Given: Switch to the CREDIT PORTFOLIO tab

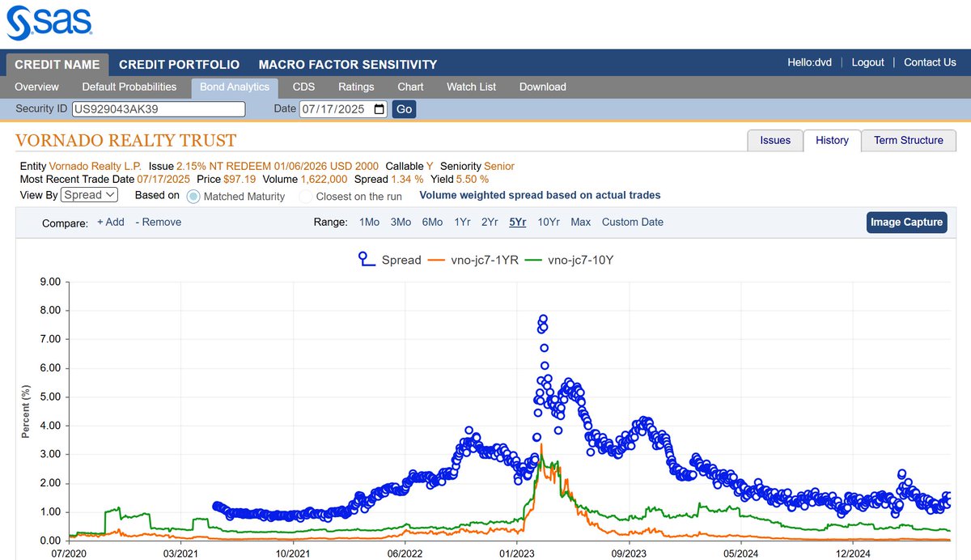Looking at the screenshot, I should pos(180,64).
